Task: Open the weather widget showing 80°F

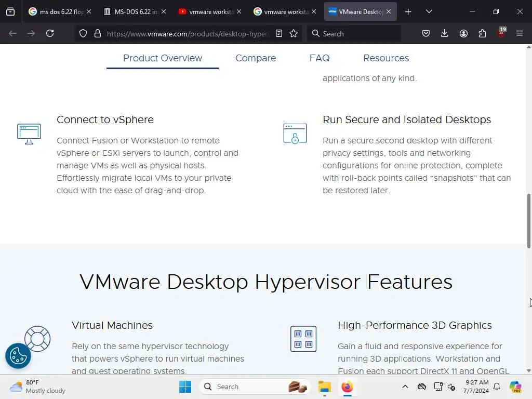Action: click(x=37, y=387)
